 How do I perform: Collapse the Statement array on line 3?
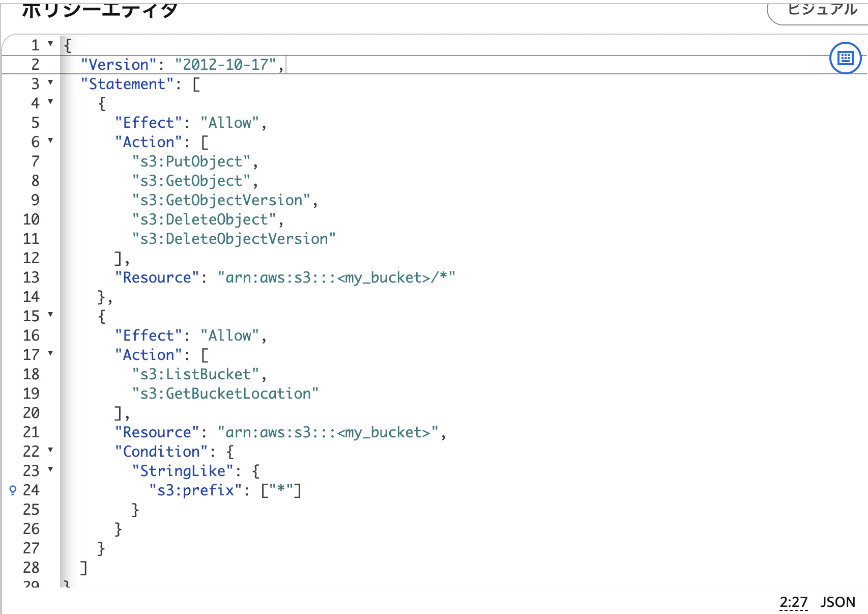coord(50,82)
